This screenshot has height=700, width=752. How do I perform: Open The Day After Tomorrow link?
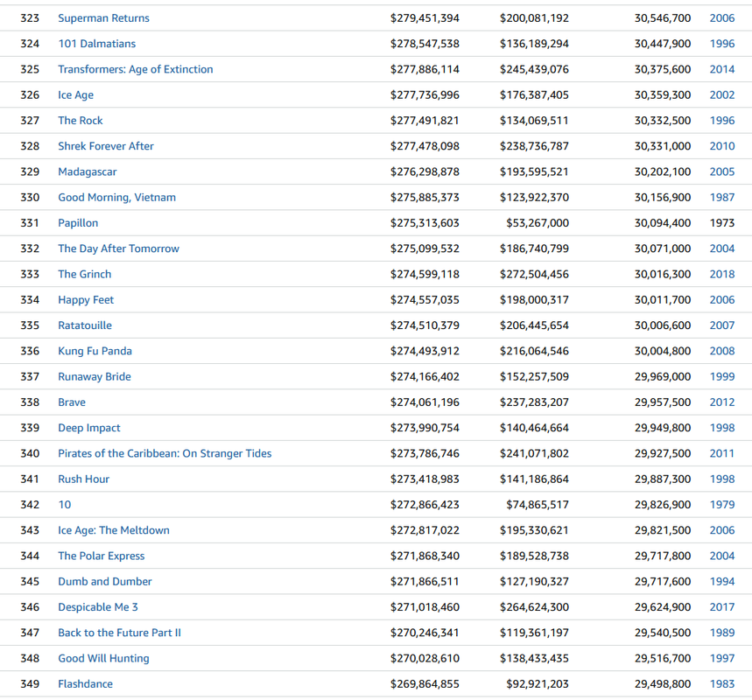[118, 248]
